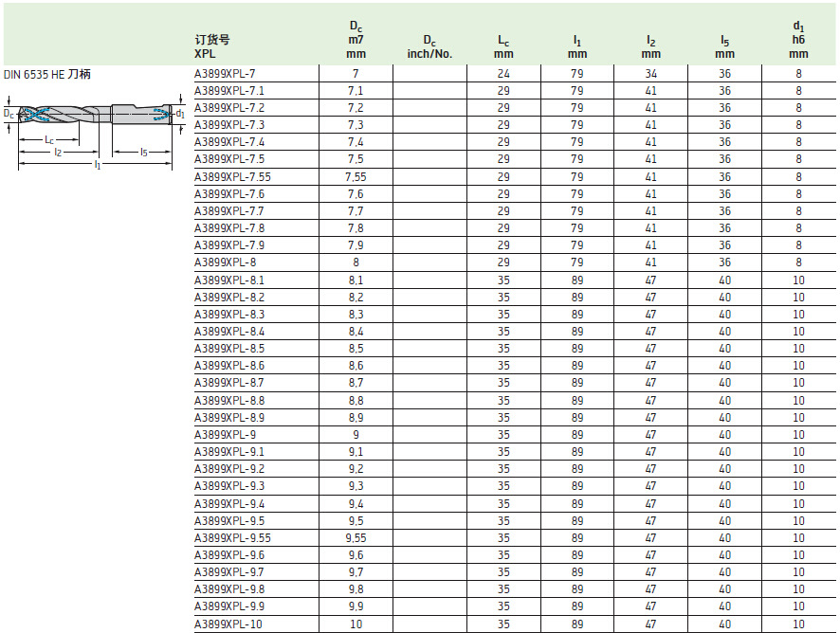
Task: Click diameter value 8,1 cell
Action: (x=356, y=280)
